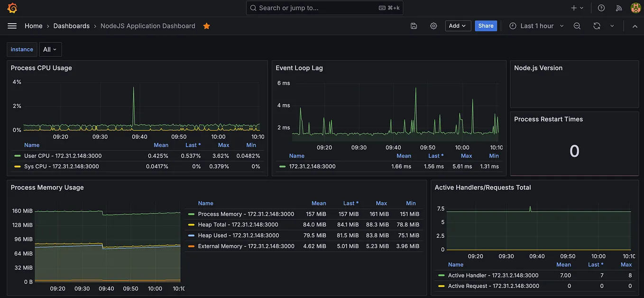Click your profile avatar
This screenshot has height=298, width=644.
[635, 8]
